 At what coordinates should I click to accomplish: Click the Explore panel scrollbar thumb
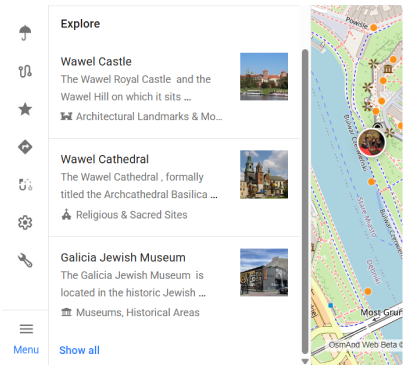(305, 202)
